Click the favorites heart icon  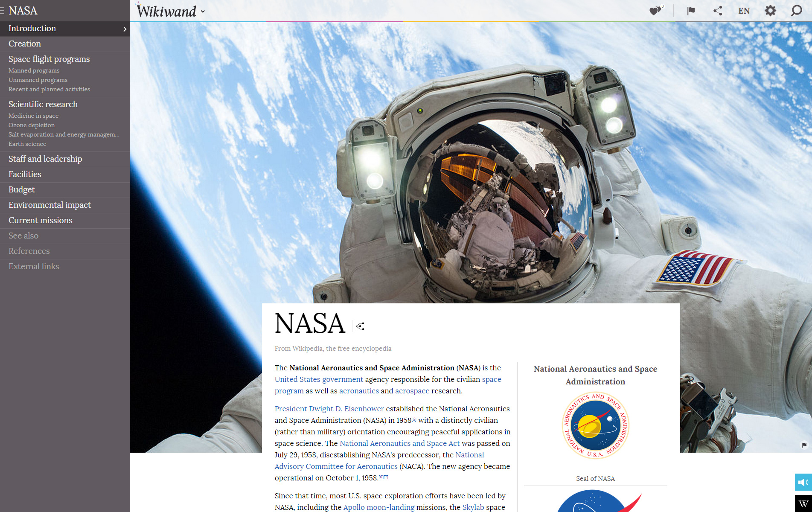pos(656,11)
